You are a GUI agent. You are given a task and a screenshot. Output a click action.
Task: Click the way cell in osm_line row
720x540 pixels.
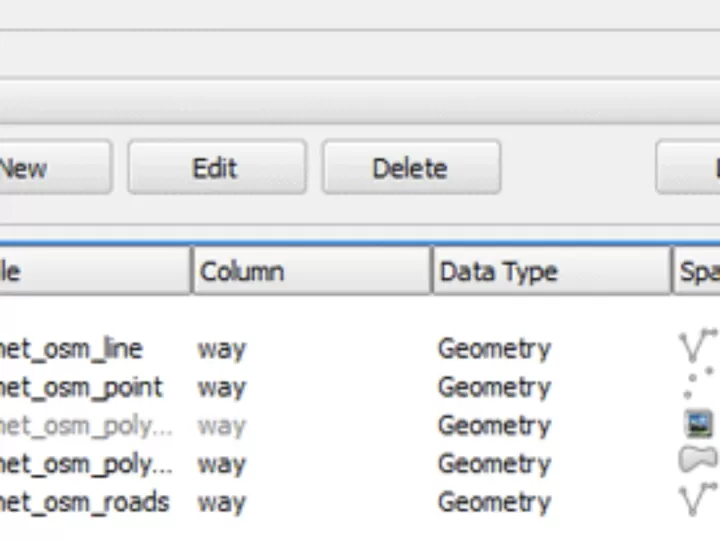pyautogui.click(x=222, y=349)
